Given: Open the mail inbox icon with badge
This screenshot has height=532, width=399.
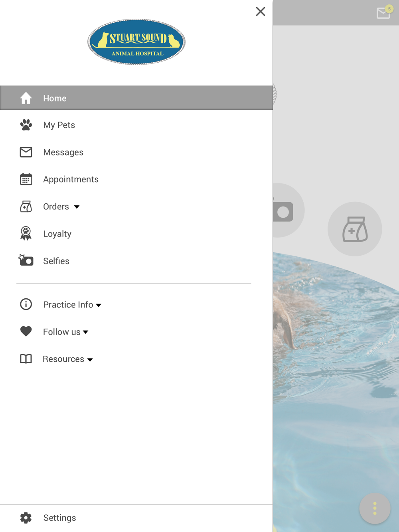Looking at the screenshot, I should click(x=384, y=12).
